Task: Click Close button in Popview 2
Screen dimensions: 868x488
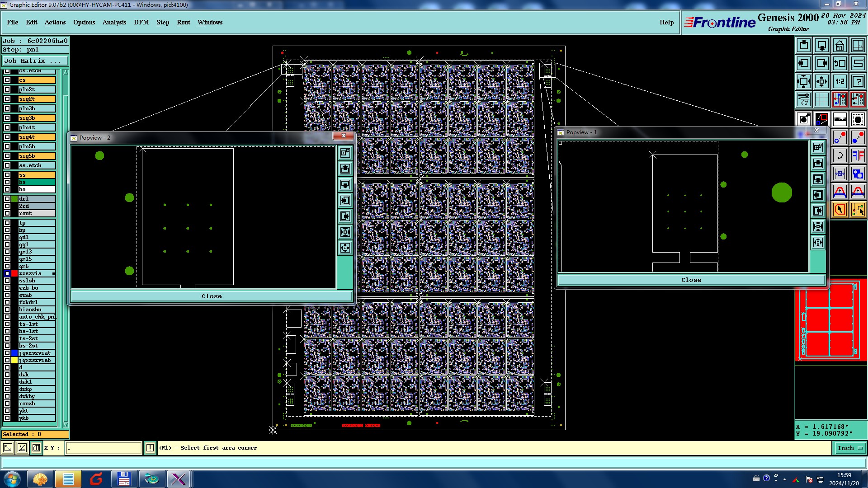Action: click(211, 296)
